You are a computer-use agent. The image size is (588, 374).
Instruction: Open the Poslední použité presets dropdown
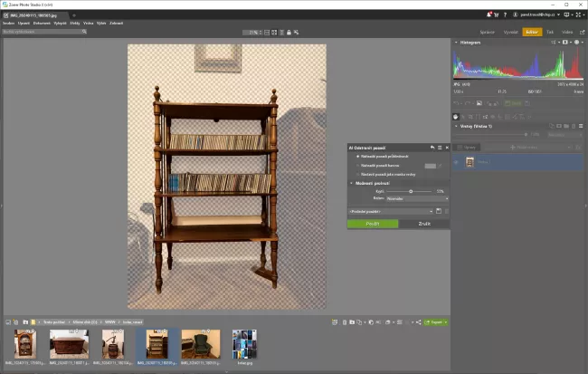391,211
